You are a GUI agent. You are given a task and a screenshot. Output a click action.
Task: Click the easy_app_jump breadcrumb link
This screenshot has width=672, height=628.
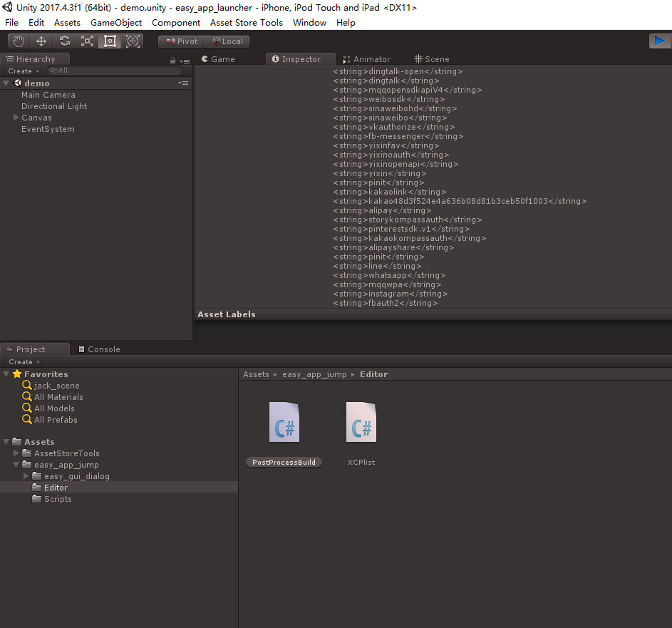(314, 374)
